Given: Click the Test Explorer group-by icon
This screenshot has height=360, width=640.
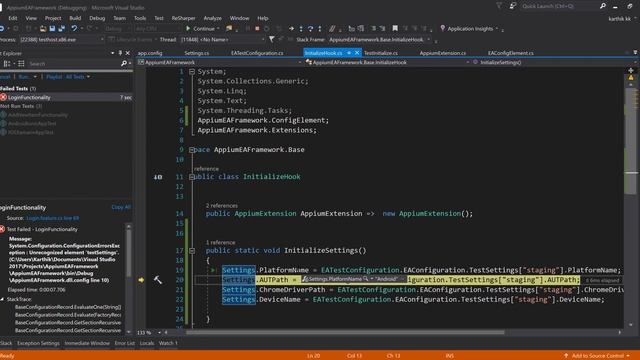Looking at the screenshot, I should click(x=7, y=64).
